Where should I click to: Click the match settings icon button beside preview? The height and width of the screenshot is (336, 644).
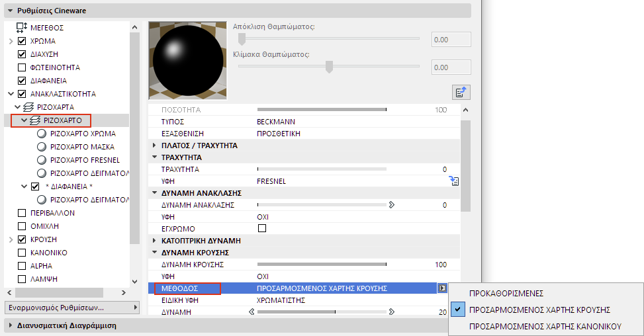pyautogui.click(x=461, y=93)
